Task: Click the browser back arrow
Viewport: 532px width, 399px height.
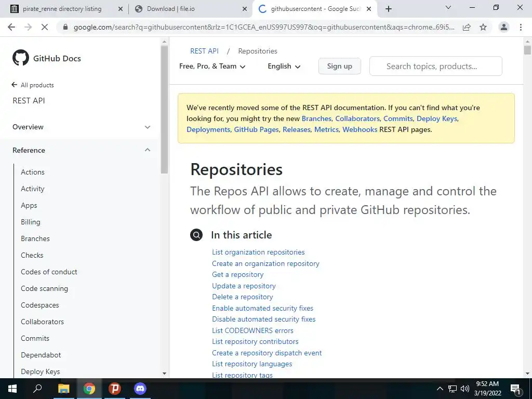Action: click(x=11, y=27)
